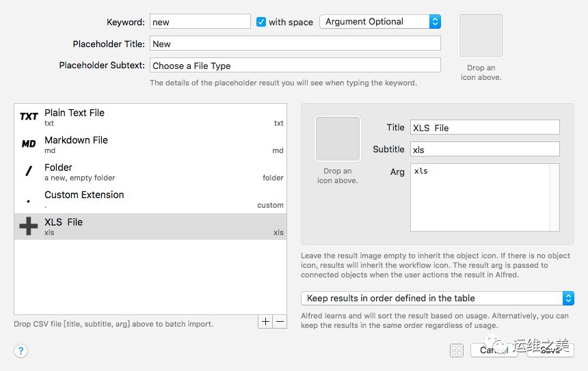Click the Keyword input field

(200, 22)
